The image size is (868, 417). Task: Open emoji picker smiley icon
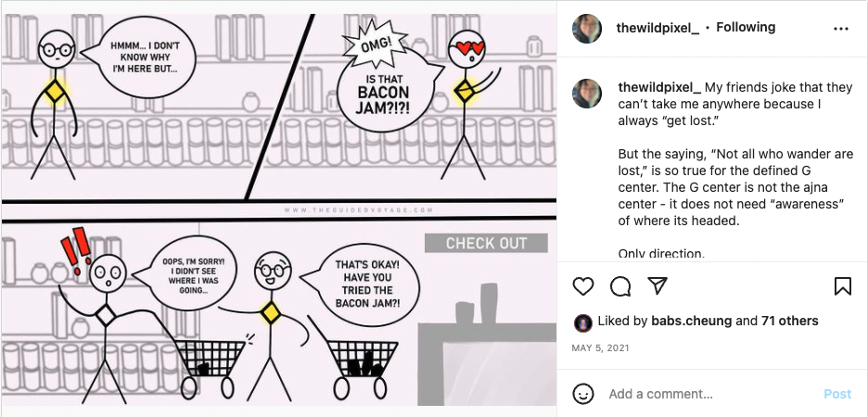pyautogui.click(x=583, y=394)
